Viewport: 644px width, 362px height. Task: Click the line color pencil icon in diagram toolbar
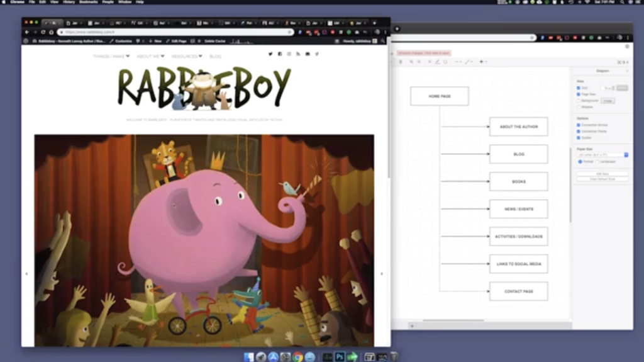coord(438,62)
